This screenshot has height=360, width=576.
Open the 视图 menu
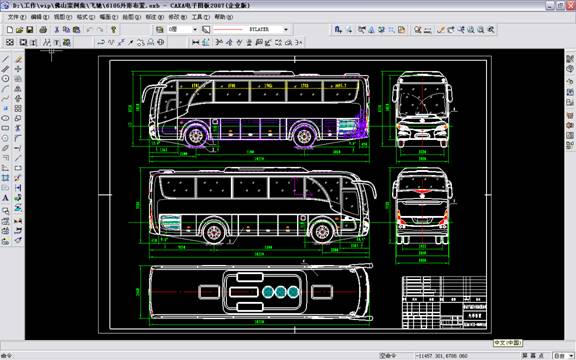[63, 17]
